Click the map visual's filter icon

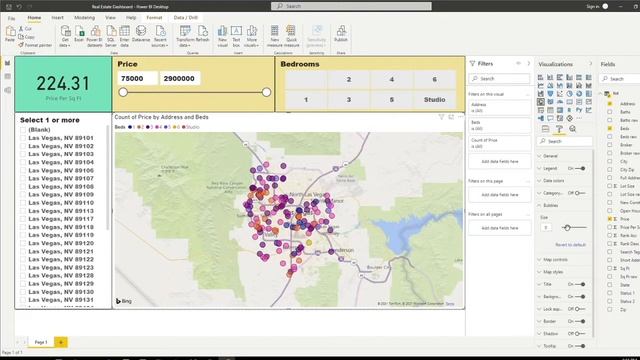[x=441, y=117]
